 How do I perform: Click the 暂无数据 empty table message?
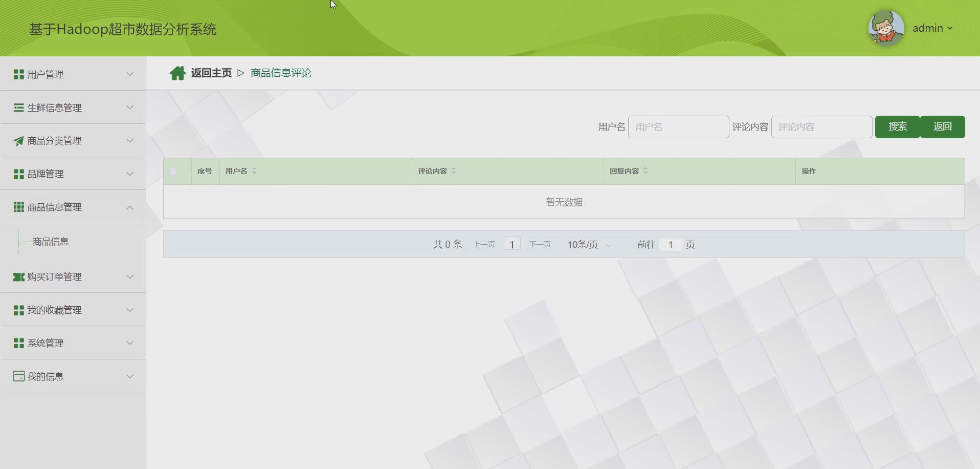click(x=564, y=202)
